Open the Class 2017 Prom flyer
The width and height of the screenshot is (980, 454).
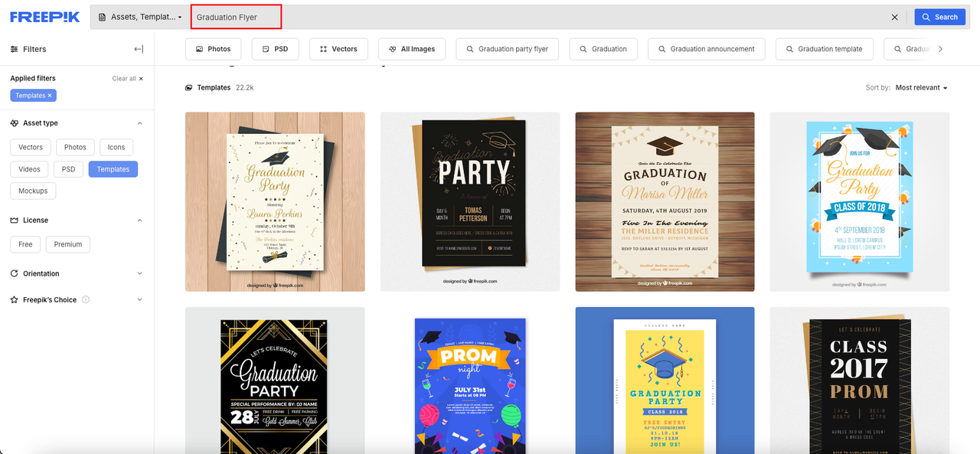coord(860,381)
